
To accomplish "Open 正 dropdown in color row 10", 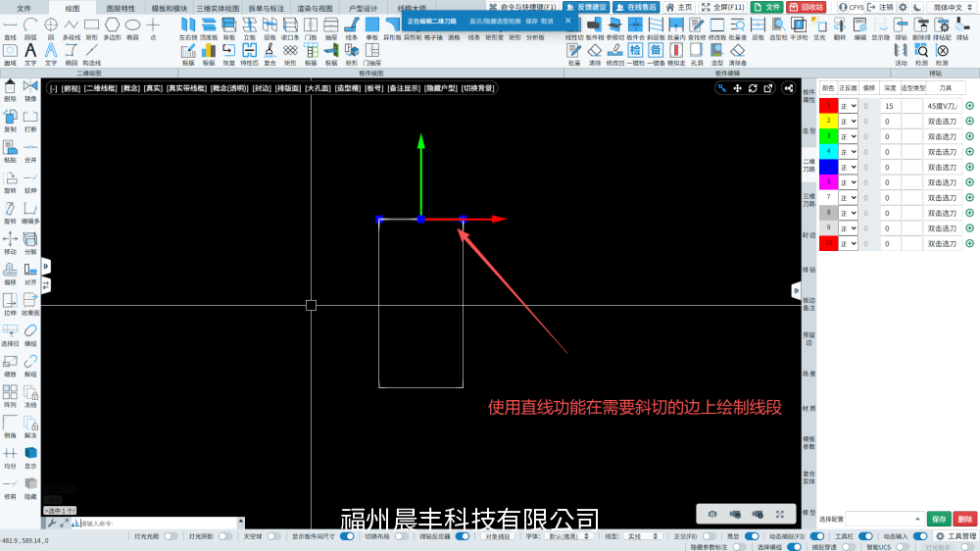I will click(848, 244).
